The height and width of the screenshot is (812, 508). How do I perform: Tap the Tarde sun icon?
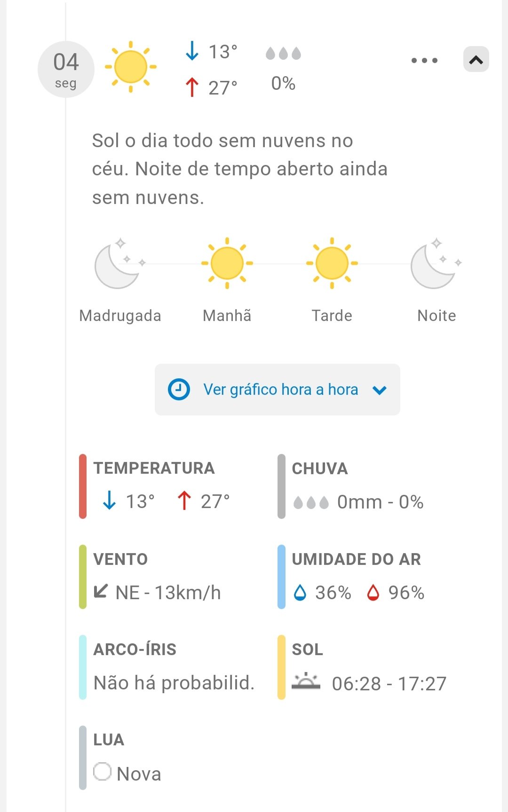click(332, 263)
